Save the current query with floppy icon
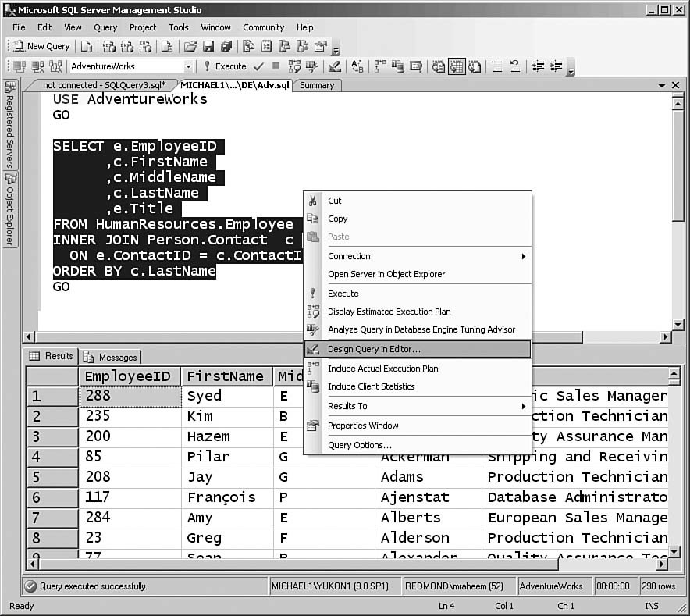 click(208, 46)
